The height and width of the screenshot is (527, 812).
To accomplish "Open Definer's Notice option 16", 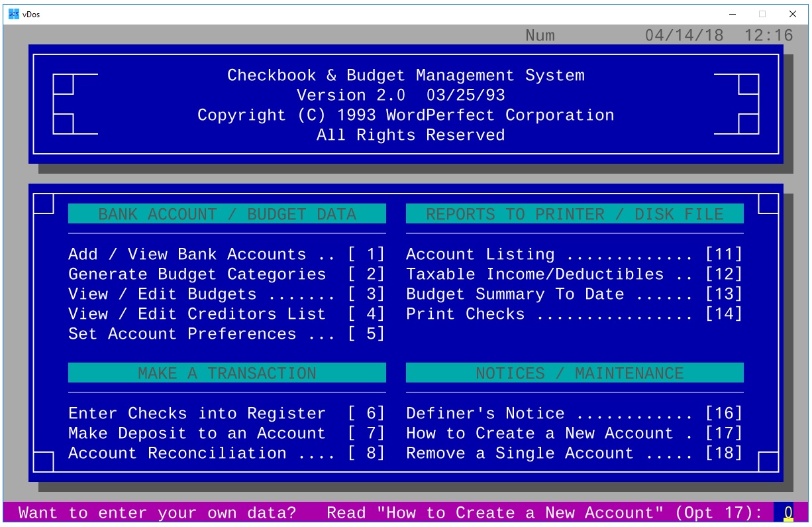I will point(574,414).
